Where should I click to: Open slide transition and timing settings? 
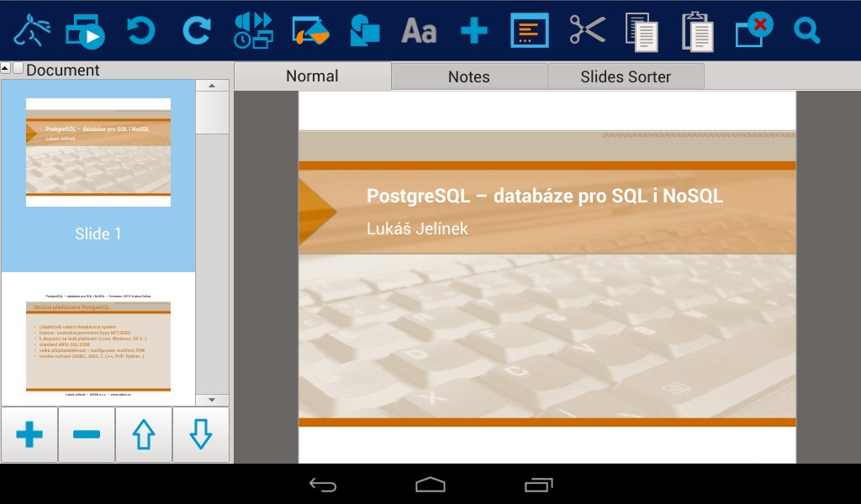coord(253,30)
